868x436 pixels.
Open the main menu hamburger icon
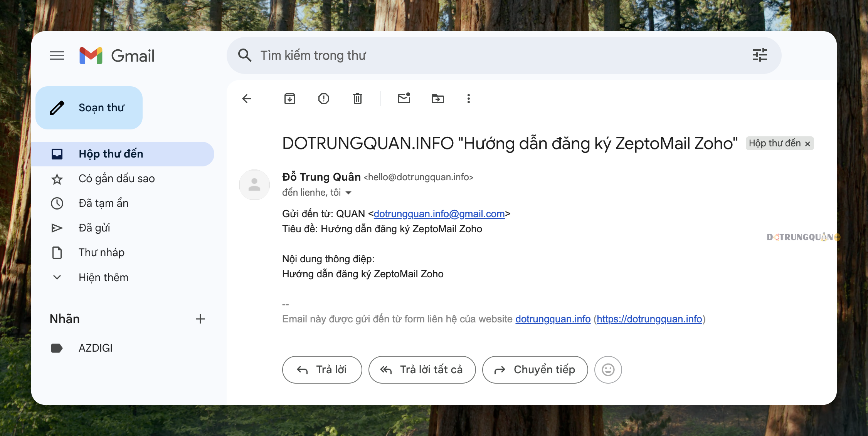pos(57,56)
